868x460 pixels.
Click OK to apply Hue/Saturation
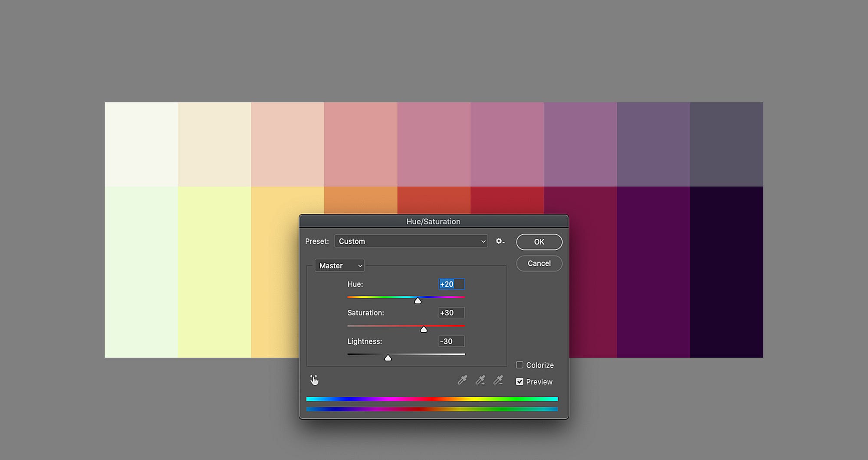click(539, 242)
